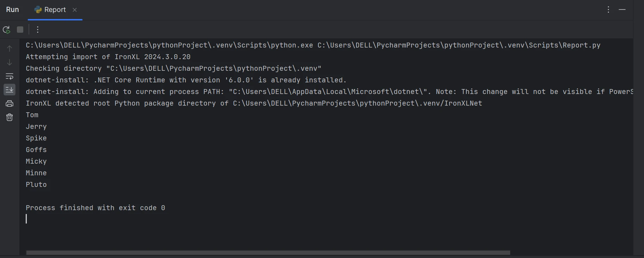Viewport: 644px width, 258px height.
Task: Clear all console output with trash icon
Action: pos(10,117)
